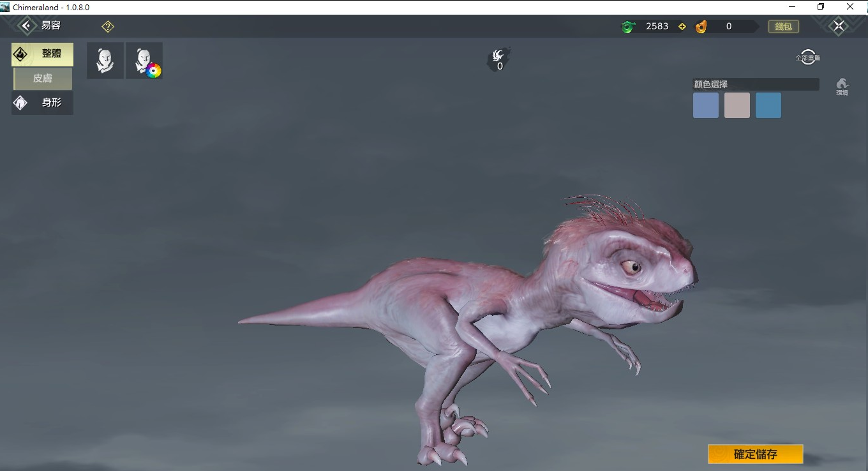The width and height of the screenshot is (868, 471).
Task: Reset everything with 全部重置 icon
Action: point(808,57)
